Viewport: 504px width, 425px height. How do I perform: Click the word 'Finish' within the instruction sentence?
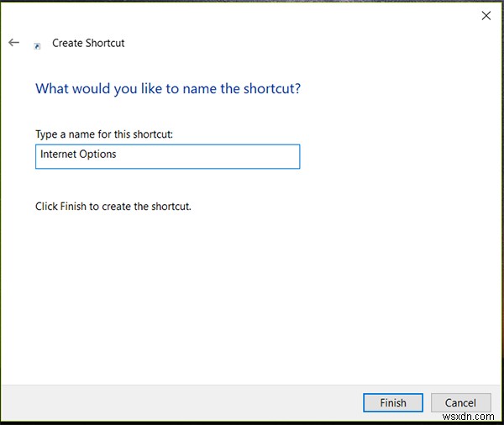click(73, 206)
